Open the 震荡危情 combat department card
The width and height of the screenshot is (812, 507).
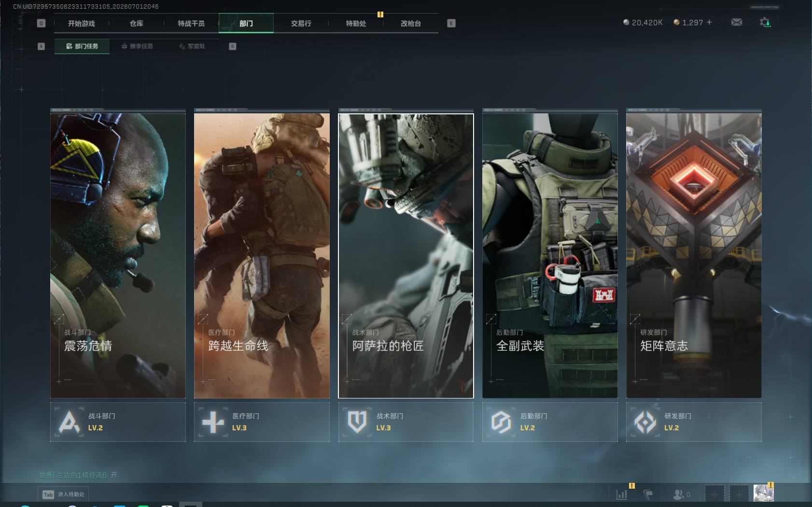118,256
